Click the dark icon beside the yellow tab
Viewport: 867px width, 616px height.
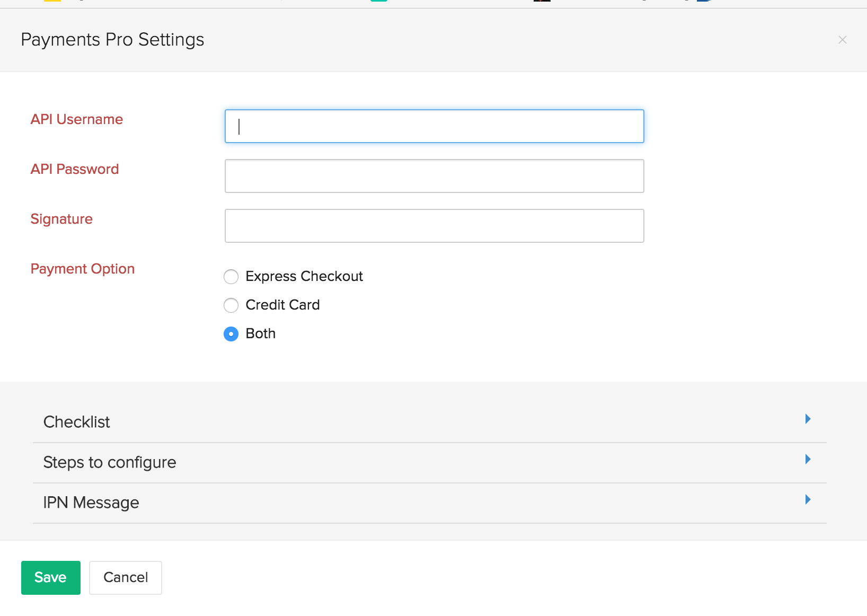coord(81,2)
